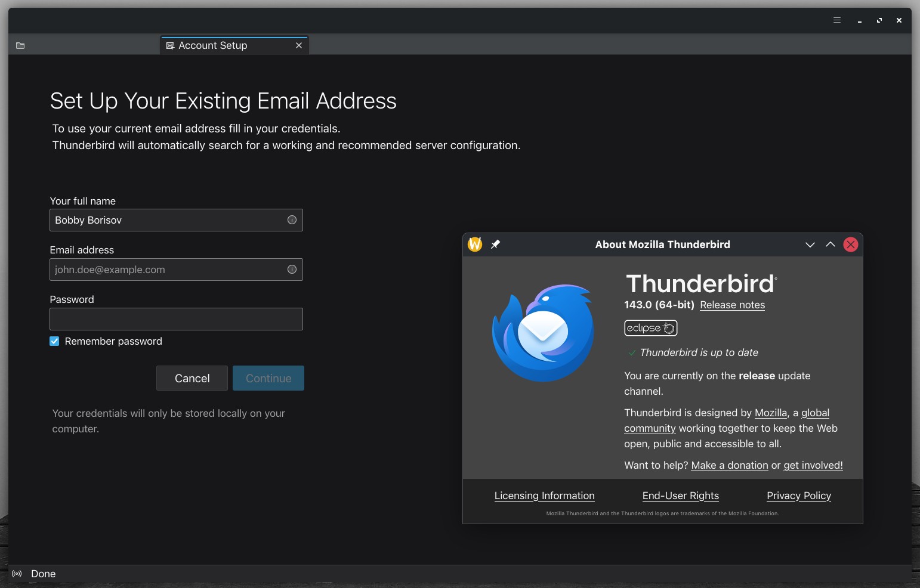The image size is (920, 588).
Task: Click the pin icon in the About dialog
Action: [495, 245]
